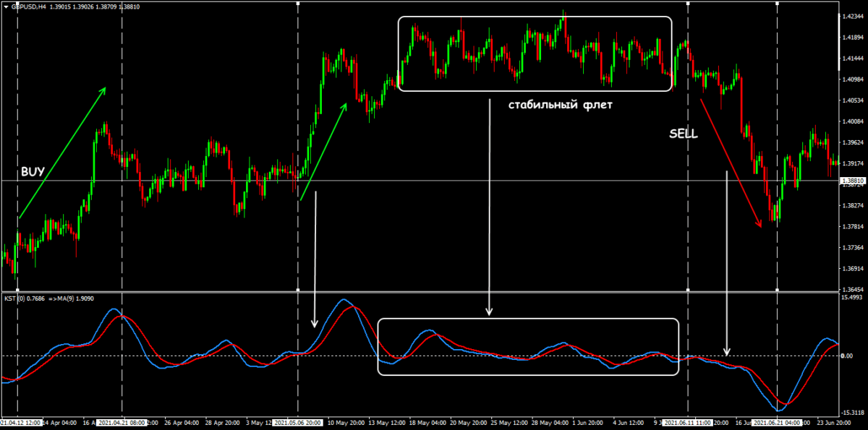Click the "стабильный флет" text label

[559, 106]
